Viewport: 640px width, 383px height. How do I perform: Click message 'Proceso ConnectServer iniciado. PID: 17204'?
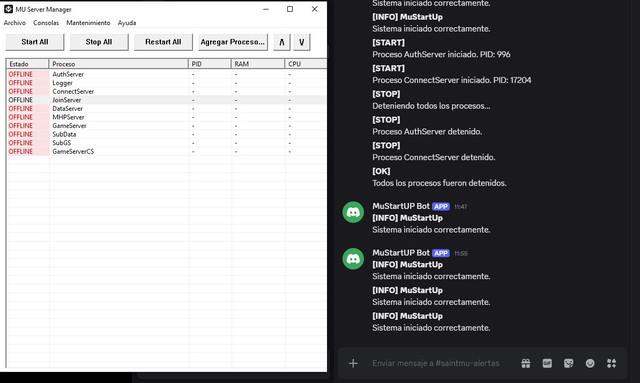coord(452,80)
